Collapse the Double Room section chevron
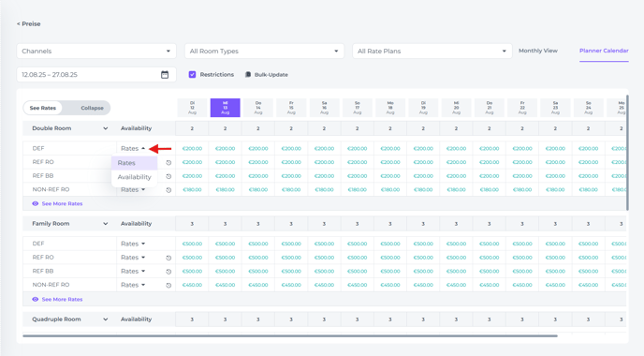644x356 pixels. (106, 128)
